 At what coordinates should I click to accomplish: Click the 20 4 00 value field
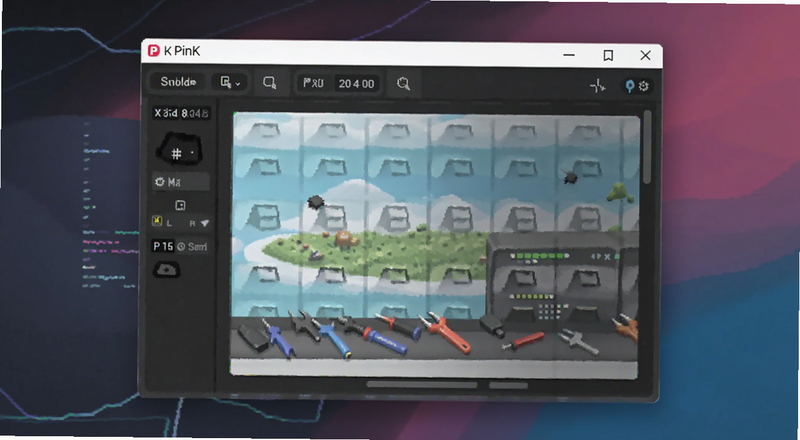pyautogui.click(x=356, y=84)
